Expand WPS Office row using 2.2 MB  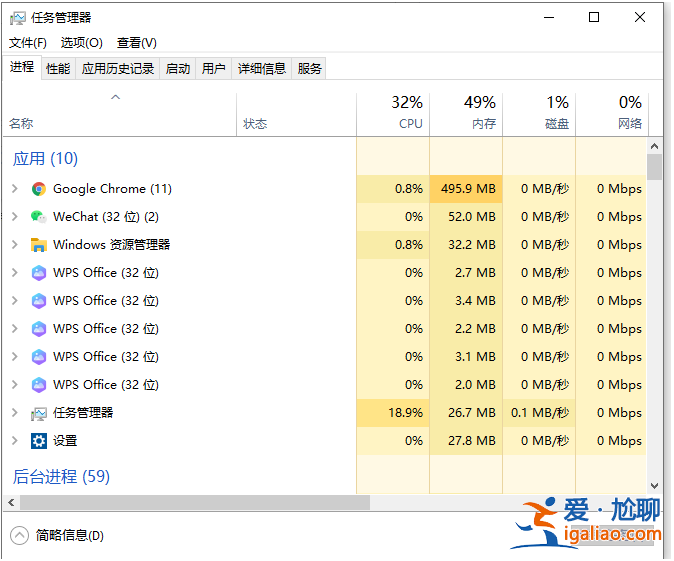pos(15,328)
